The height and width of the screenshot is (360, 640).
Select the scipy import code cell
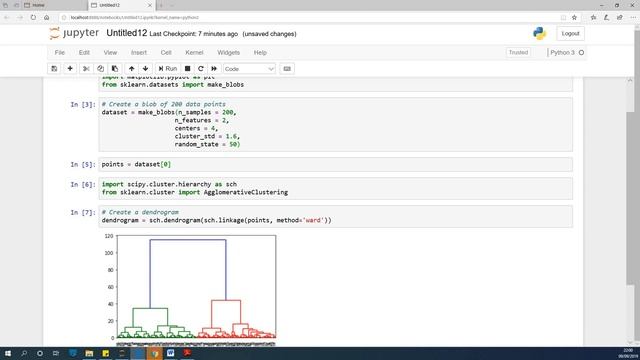tap(336, 189)
